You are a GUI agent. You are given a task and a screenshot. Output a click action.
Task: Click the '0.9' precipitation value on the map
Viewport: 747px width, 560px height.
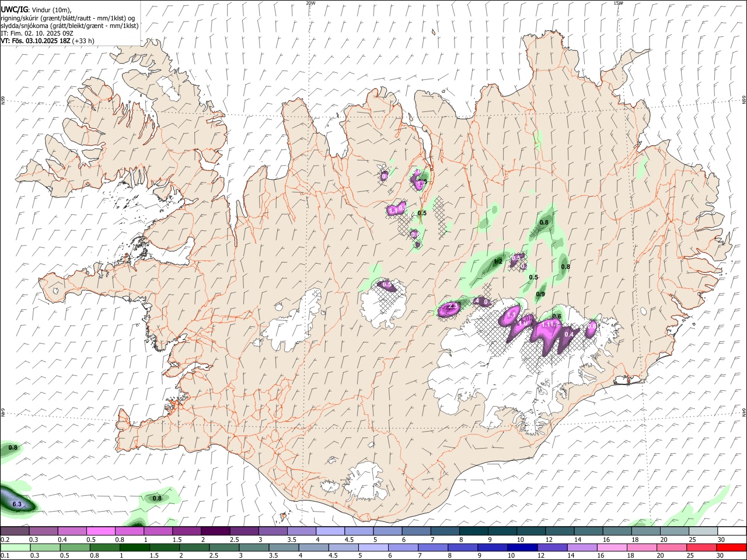[540, 295]
